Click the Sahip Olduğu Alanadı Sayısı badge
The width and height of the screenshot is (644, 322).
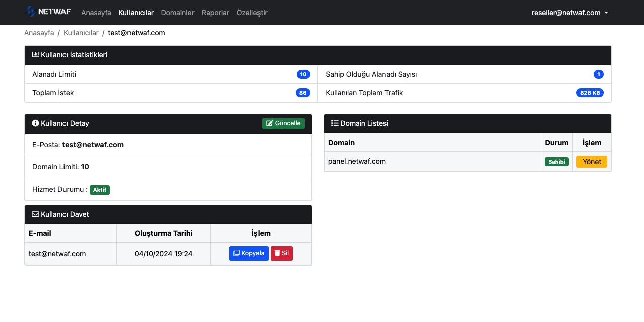point(599,74)
